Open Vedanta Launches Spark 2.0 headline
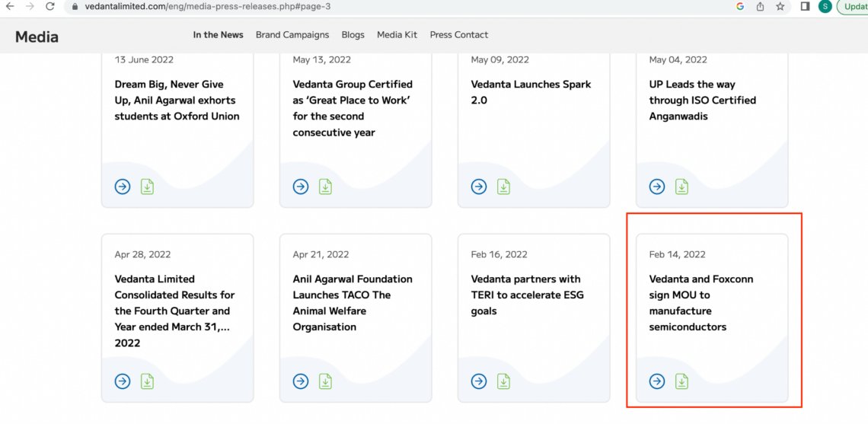This screenshot has height=424, width=868. point(531,92)
